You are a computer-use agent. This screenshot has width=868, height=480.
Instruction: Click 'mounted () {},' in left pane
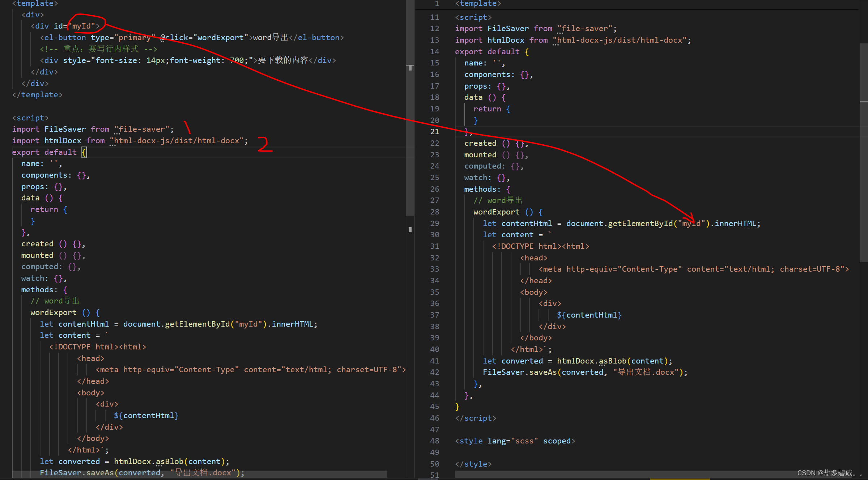(53, 255)
